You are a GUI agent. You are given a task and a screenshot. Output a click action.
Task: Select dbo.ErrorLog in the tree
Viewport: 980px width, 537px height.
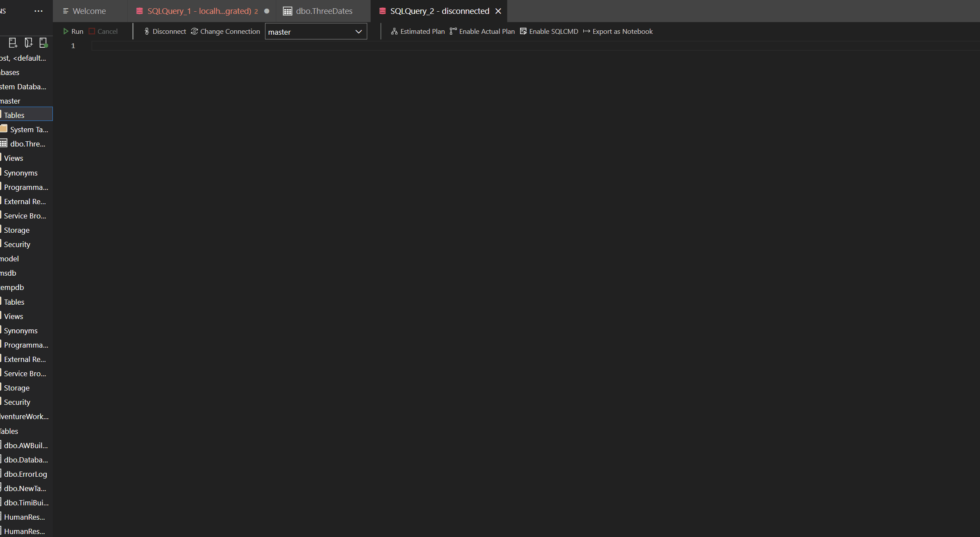(25, 474)
